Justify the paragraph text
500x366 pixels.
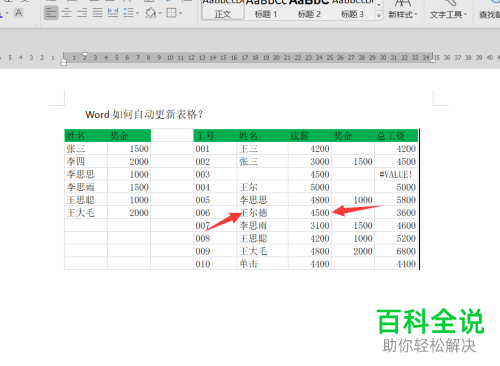pyautogui.click(x=97, y=13)
